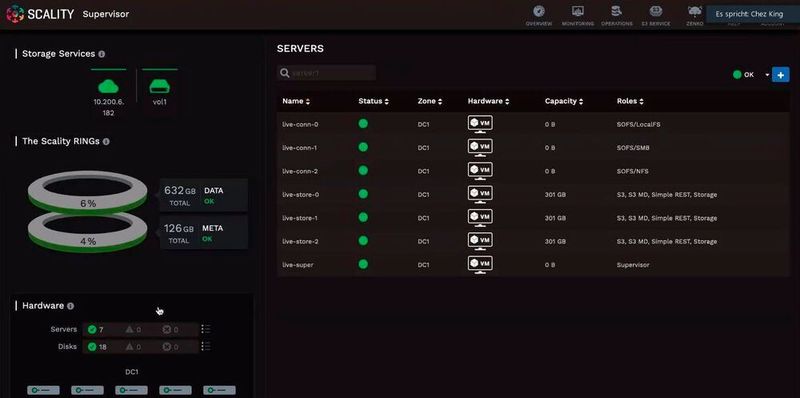
Task: Open the live-store-0 server row name
Action: (301, 195)
